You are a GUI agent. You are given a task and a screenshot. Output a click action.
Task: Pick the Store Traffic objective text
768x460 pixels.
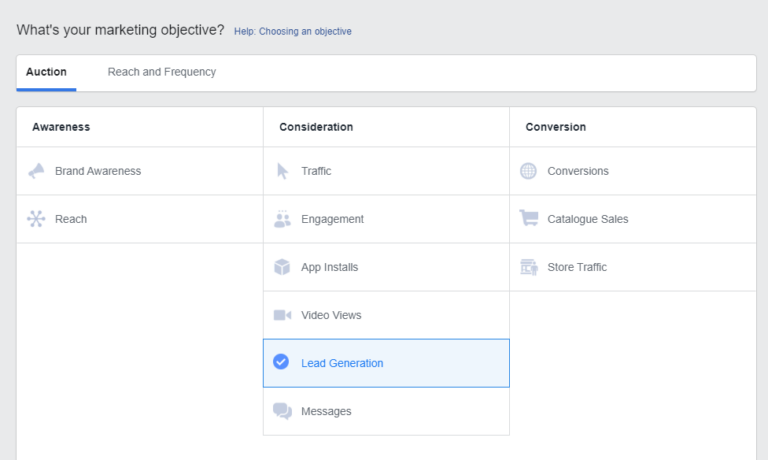(577, 267)
